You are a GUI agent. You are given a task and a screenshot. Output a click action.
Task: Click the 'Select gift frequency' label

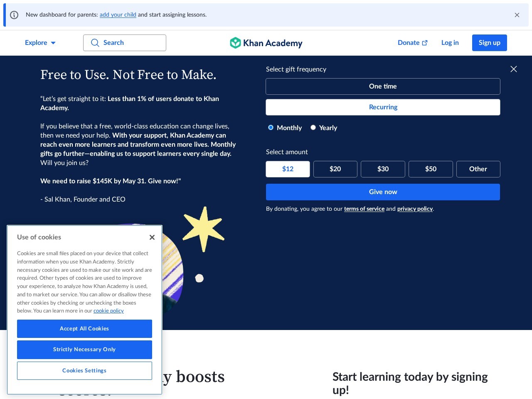pos(296,69)
